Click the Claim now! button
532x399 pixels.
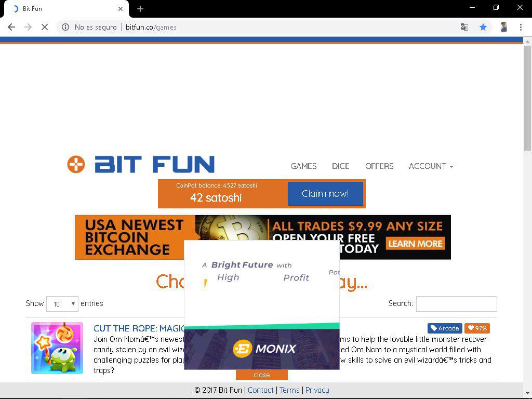(325, 193)
